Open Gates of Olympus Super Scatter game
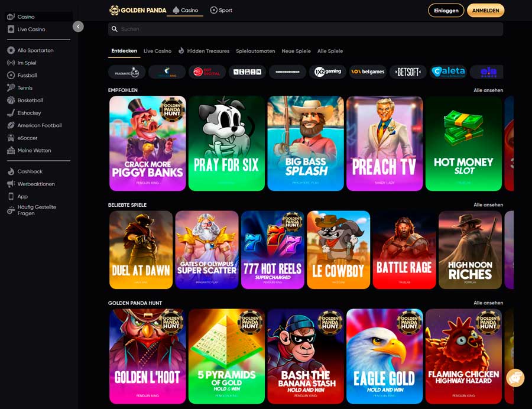This screenshot has height=409, width=532. tap(207, 250)
